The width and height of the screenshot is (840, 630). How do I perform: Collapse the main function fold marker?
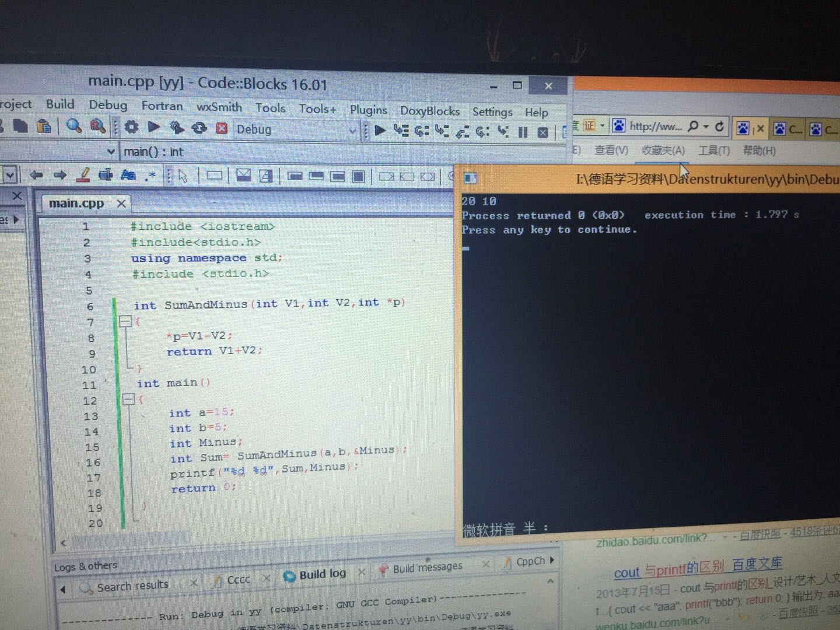(128, 399)
